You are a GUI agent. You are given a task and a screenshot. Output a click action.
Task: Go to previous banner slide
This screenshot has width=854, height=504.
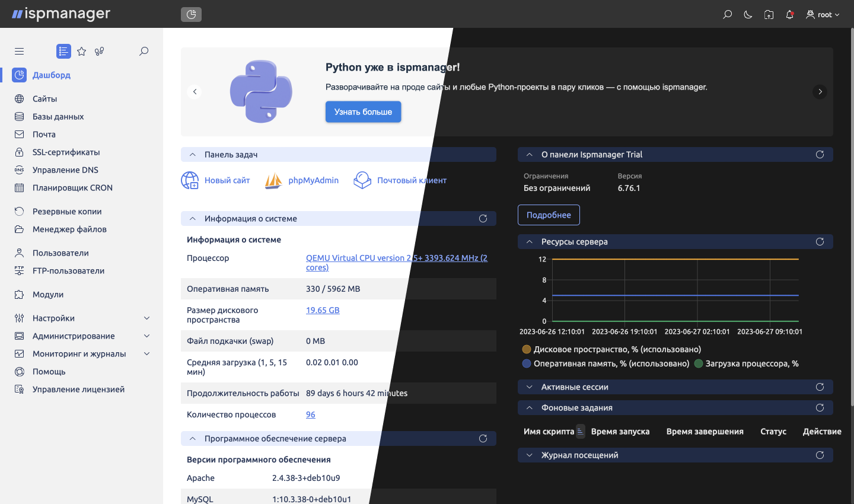click(x=195, y=92)
